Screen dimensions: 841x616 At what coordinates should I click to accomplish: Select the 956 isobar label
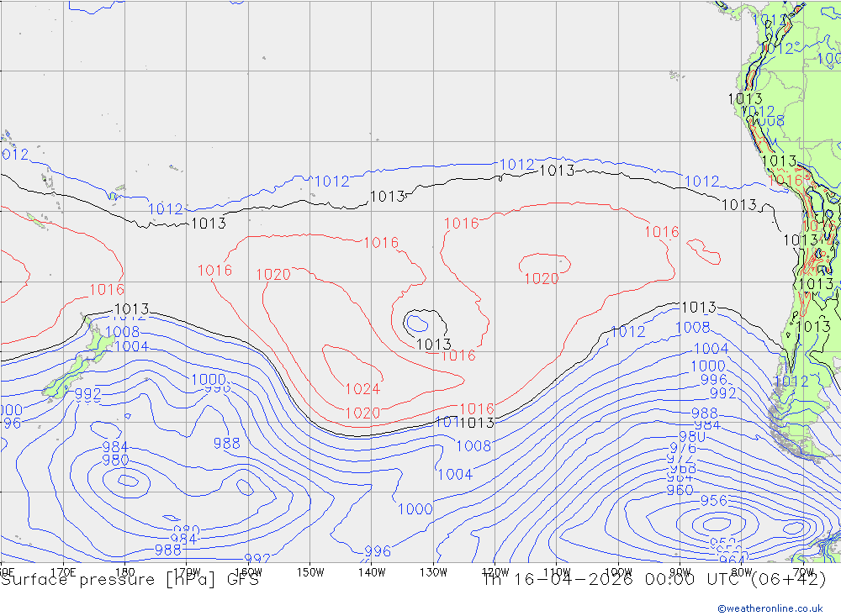pyautogui.click(x=714, y=500)
